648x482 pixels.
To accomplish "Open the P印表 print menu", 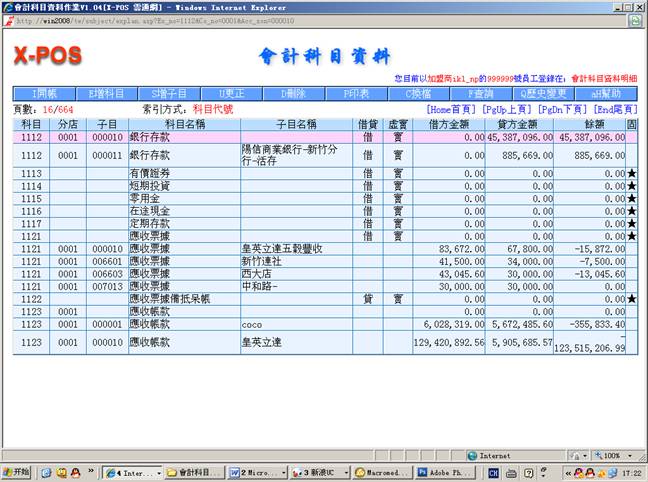I will click(x=355, y=93).
